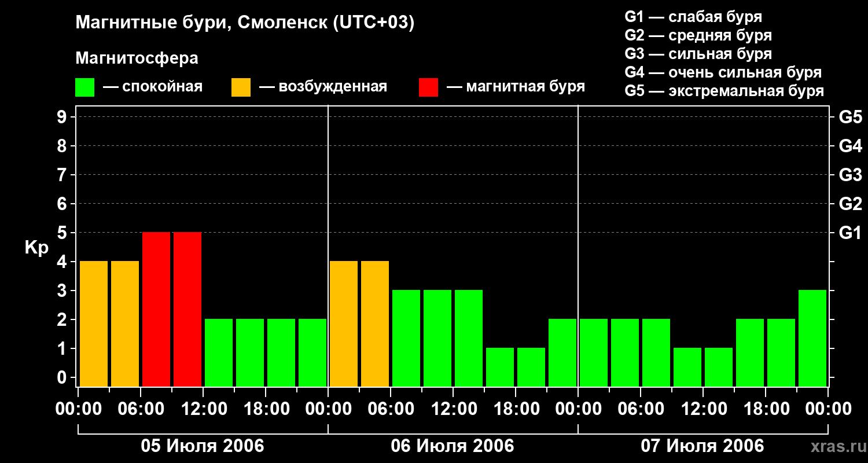Click the 'G2 — средняя буря' description
The image size is (868, 463).
pyautogui.click(x=698, y=35)
